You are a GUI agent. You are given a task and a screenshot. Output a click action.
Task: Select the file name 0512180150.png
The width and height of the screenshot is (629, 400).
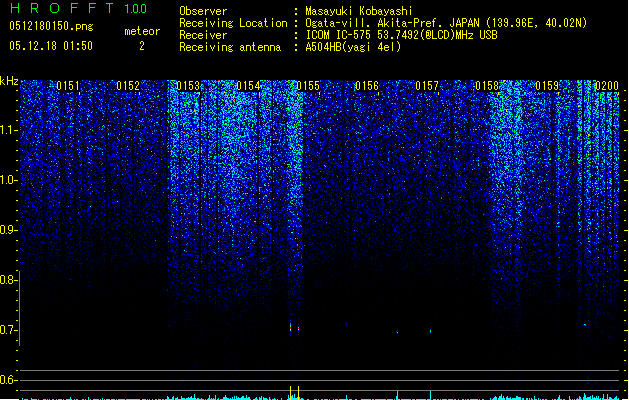[51, 26]
